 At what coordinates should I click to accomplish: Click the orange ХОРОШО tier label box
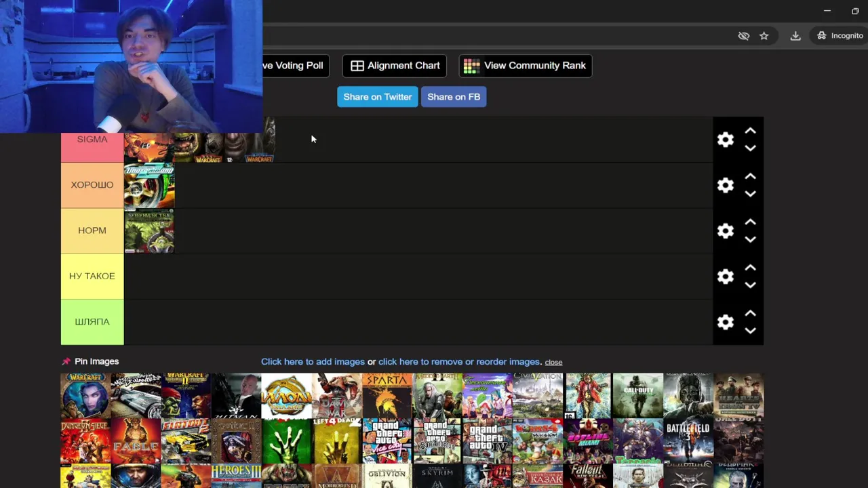[x=92, y=185]
